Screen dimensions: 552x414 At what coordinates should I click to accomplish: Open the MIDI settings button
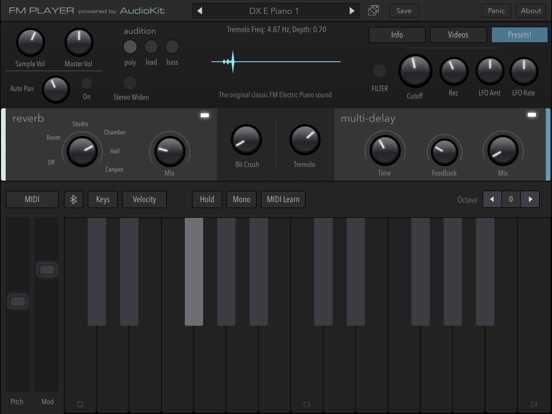(32, 199)
